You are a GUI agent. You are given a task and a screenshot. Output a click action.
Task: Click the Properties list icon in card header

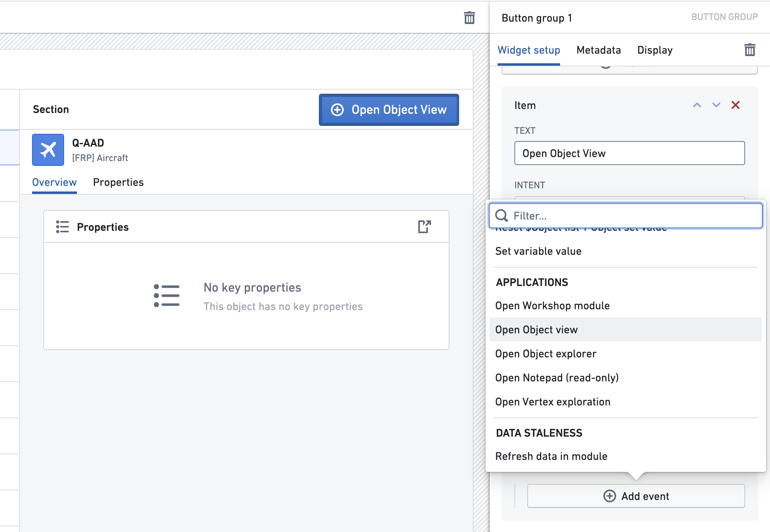[x=62, y=227]
